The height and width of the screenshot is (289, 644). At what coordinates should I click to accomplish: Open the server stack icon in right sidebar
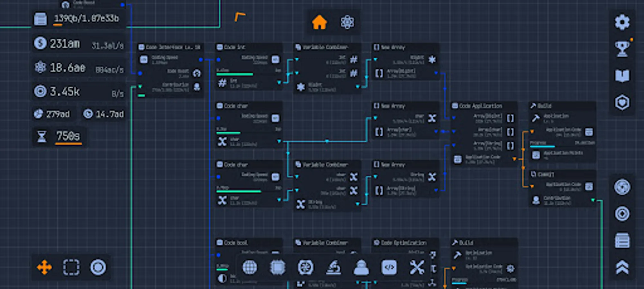[x=622, y=241]
